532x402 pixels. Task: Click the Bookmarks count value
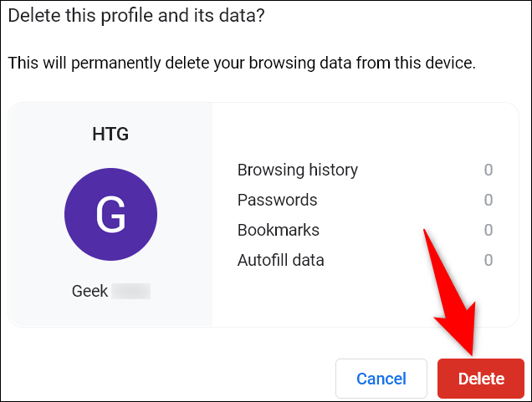[488, 230]
